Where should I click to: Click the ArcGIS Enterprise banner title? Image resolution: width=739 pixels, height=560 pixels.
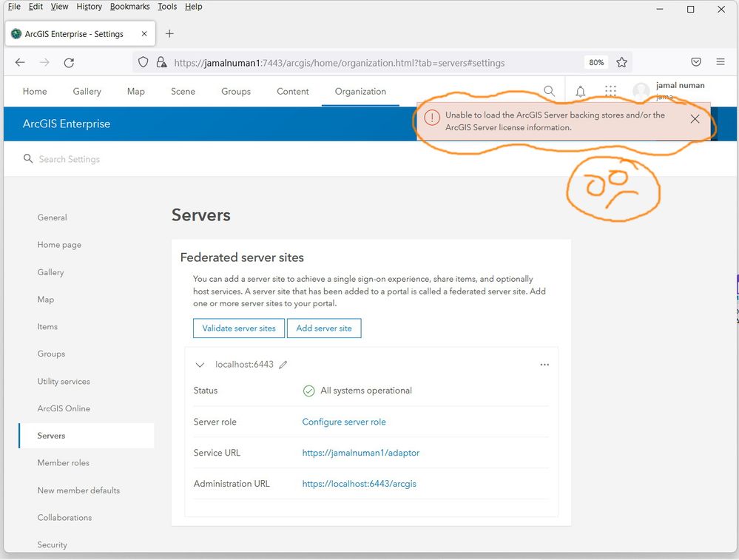67,124
